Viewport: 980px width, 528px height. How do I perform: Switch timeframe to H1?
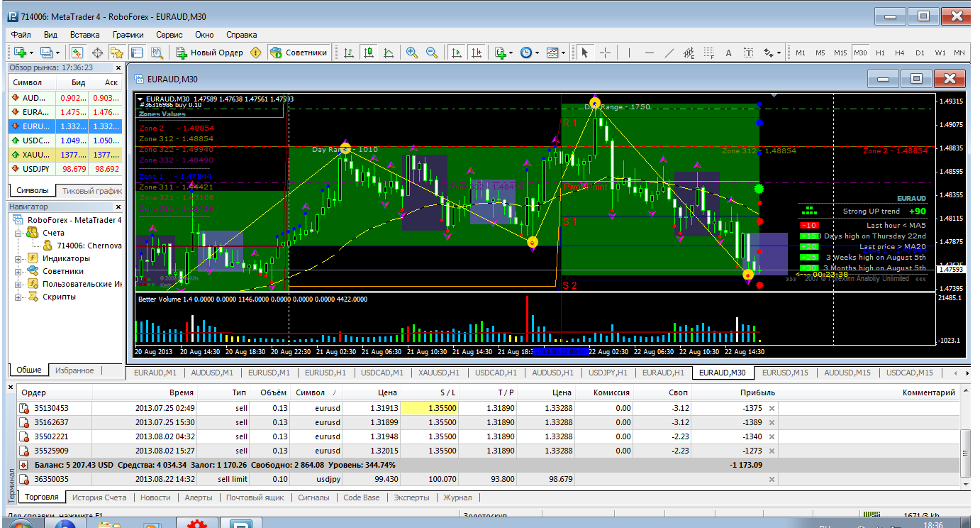click(880, 53)
